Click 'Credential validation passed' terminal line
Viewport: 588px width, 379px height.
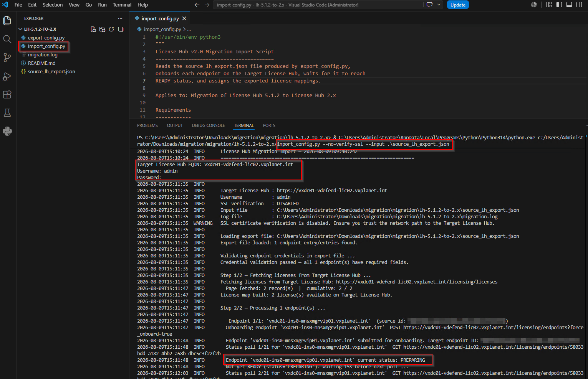click(314, 262)
